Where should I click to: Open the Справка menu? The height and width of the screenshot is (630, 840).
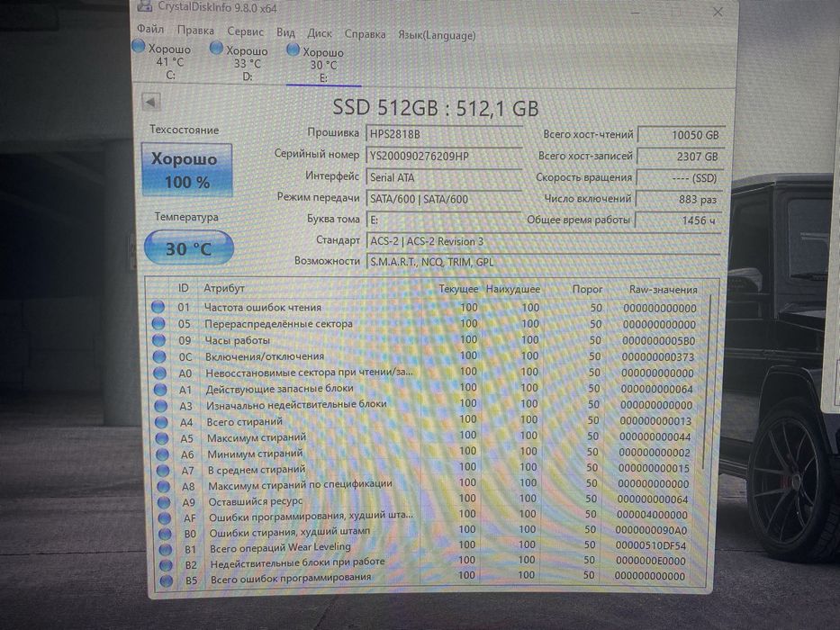pyautogui.click(x=365, y=34)
